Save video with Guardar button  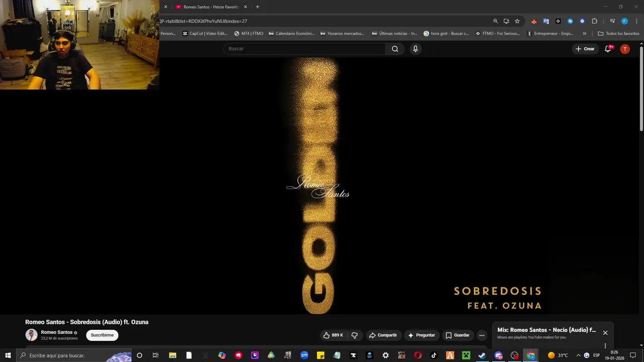tap(457, 335)
